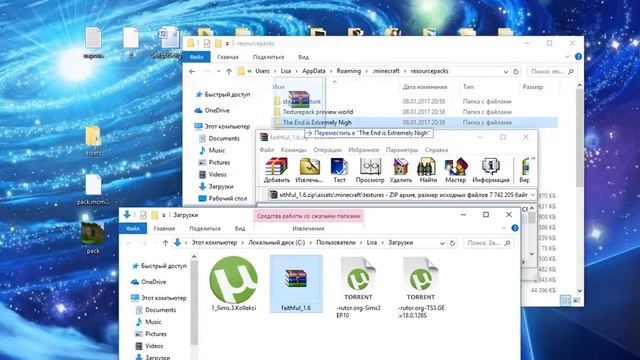Open Главная tab in resourcepacks window
Viewport: 640px width, 360px height.
[228, 57]
